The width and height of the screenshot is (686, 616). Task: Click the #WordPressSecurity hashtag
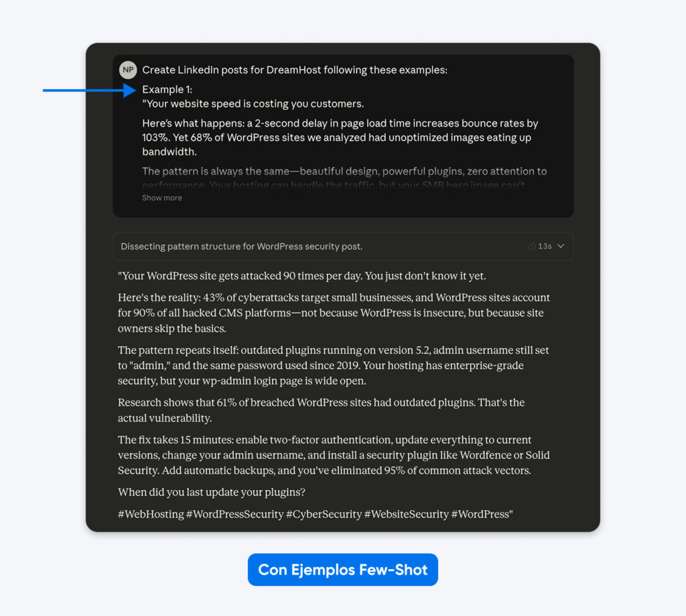coord(234,514)
